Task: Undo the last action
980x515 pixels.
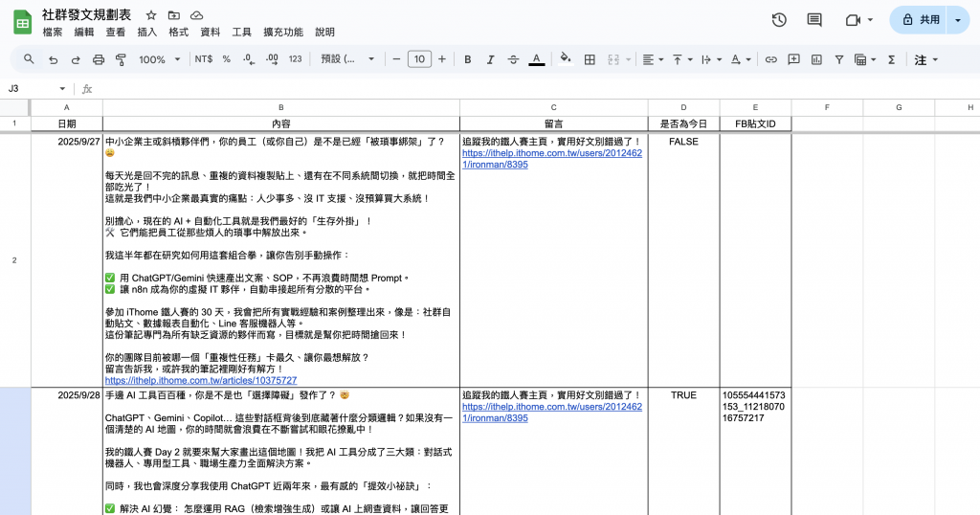Action: (x=54, y=59)
